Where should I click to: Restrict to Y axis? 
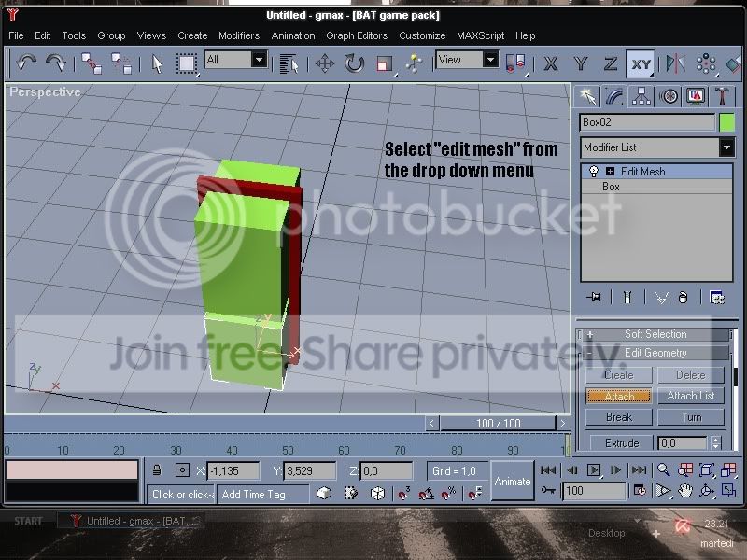coord(581,63)
